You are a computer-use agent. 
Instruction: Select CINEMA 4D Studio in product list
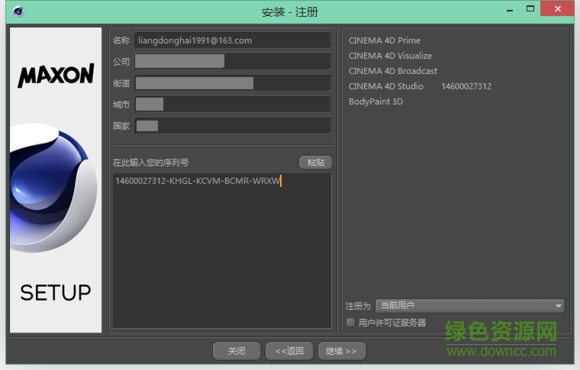coord(386,86)
